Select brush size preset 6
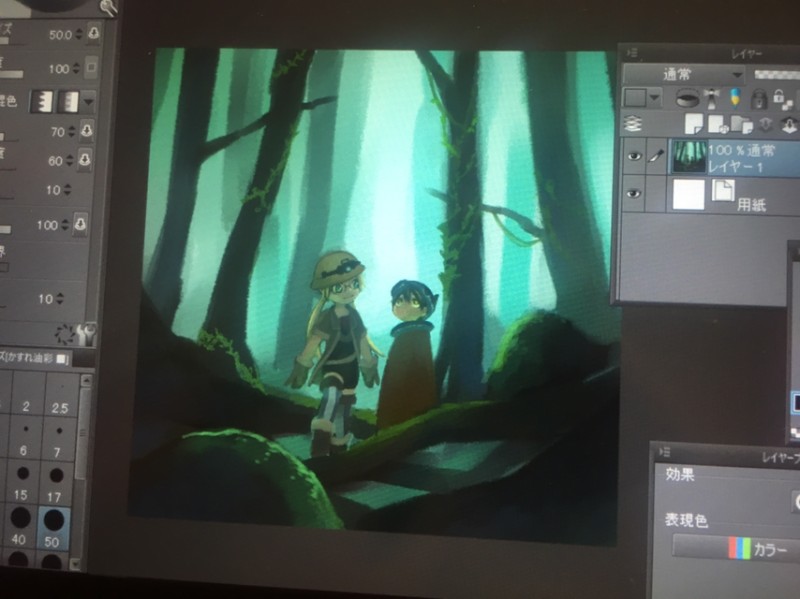The image size is (800, 599). [x=24, y=439]
